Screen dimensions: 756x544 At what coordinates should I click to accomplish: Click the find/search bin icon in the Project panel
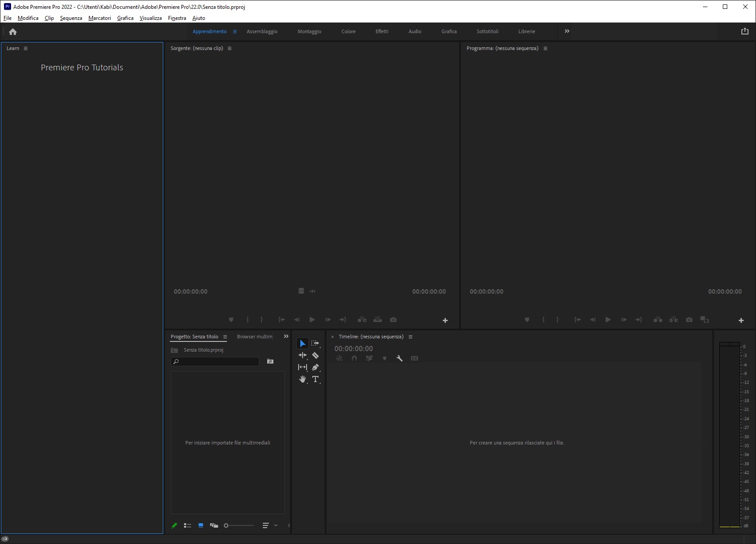click(x=270, y=361)
